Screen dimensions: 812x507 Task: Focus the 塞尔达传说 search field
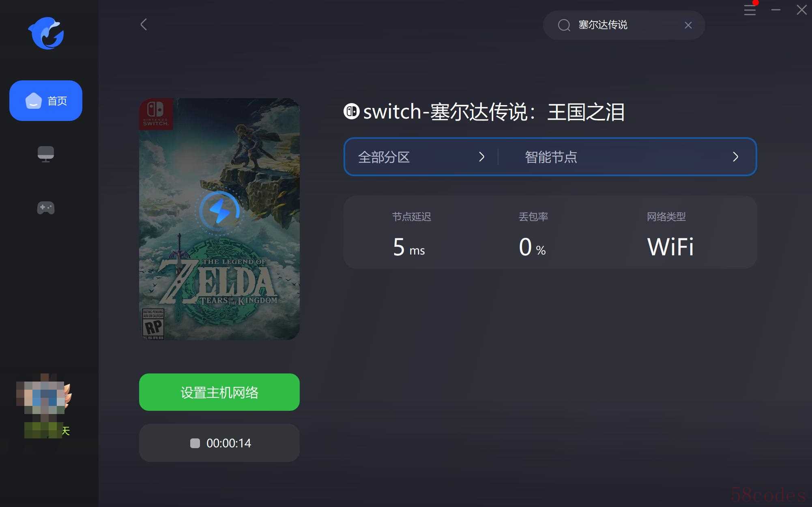point(624,25)
